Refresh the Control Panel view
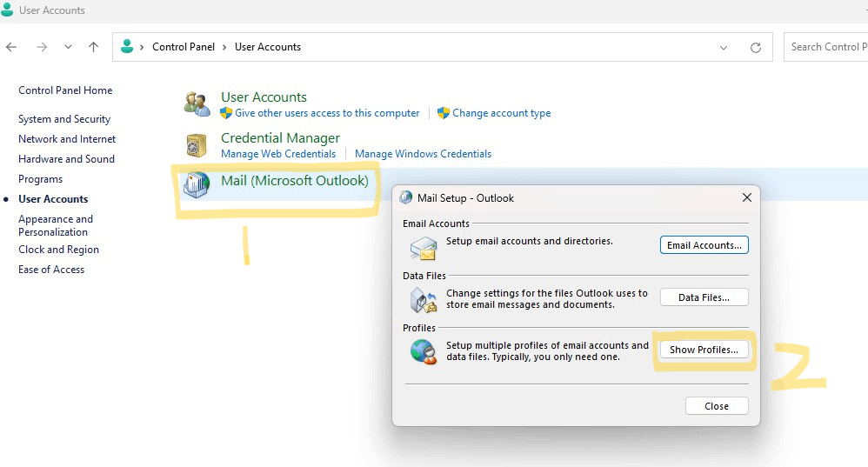Image resolution: width=868 pixels, height=467 pixels. 755,48
